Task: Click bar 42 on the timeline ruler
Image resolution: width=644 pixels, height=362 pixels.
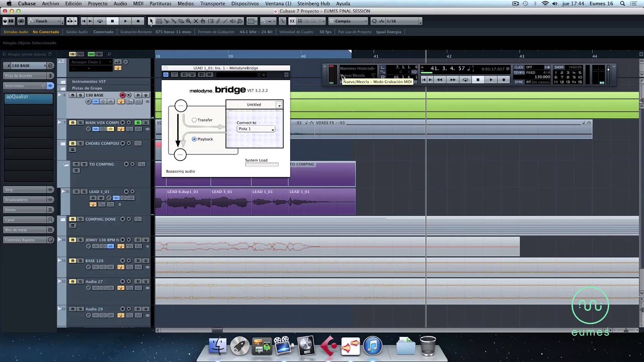Action: coord(449,56)
